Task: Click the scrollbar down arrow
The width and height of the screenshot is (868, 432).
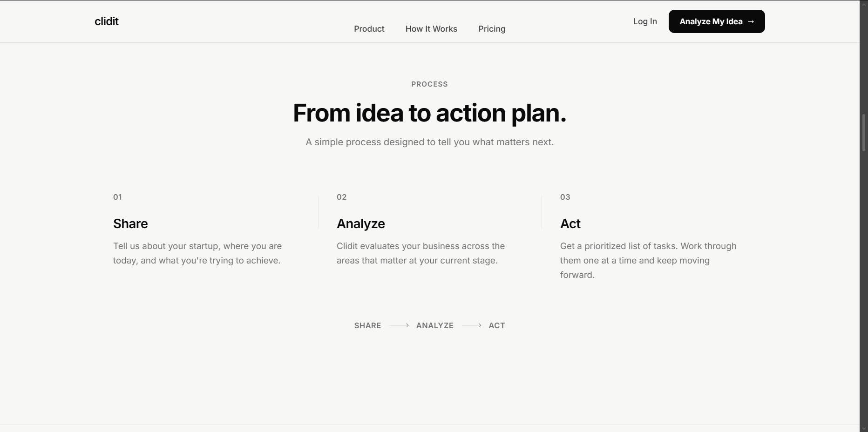Action: pyautogui.click(x=864, y=428)
